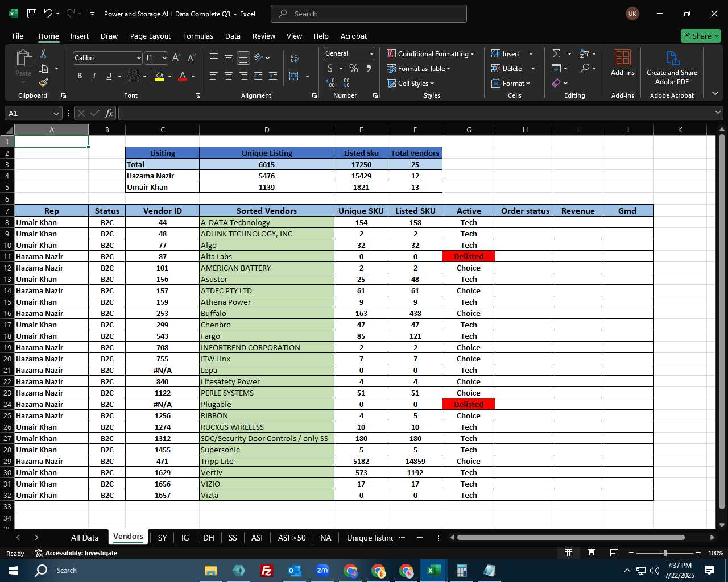
Task: Collapse the ribbon with chevron
Action: click(x=715, y=94)
